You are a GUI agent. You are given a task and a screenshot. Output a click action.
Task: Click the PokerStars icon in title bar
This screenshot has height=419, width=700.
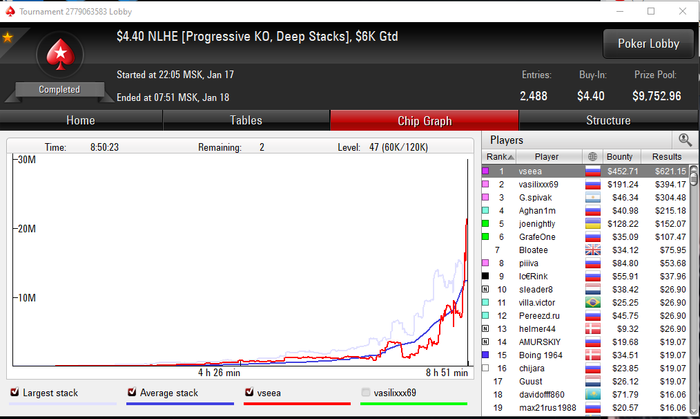10,11
